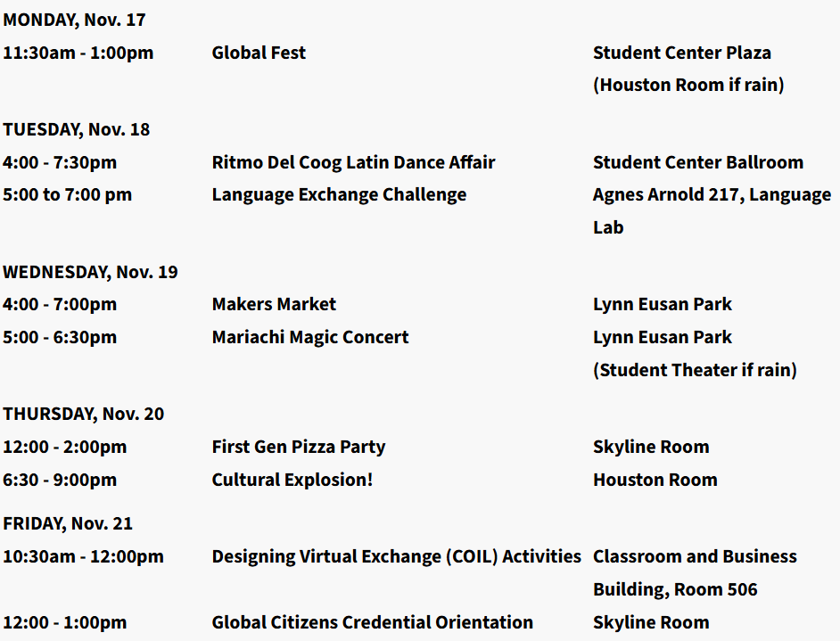Click Global Citizens Credential Orientation event
This screenshot has width=840, height=641.
(x=372, y=622)
